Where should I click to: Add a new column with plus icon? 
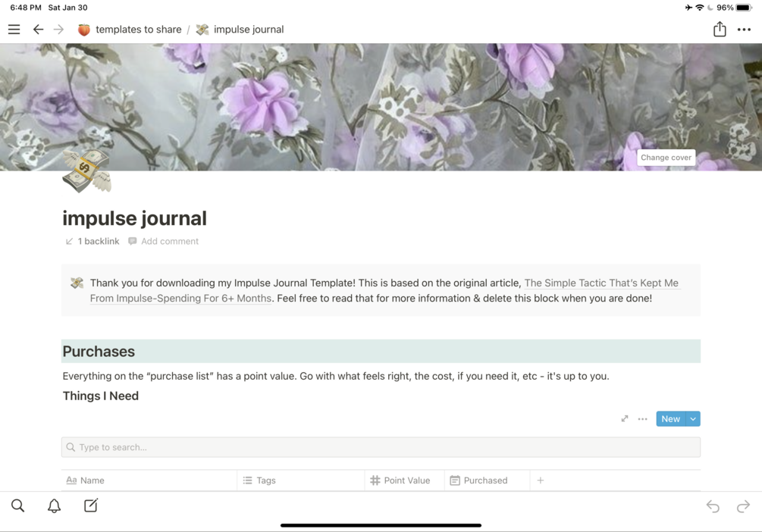coord(541,480)
